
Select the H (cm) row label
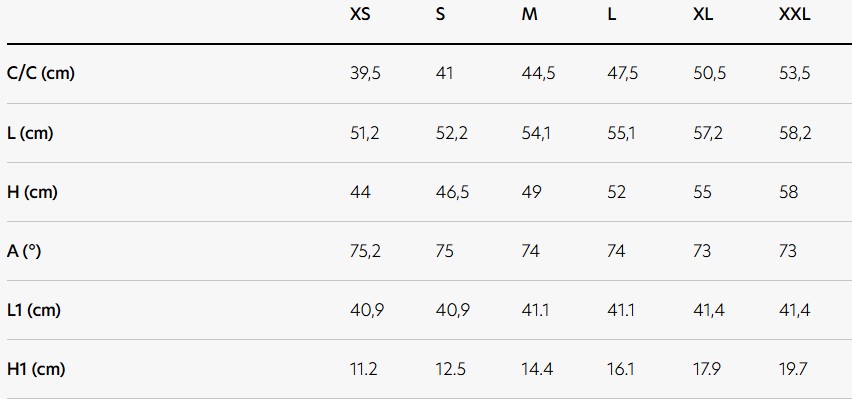pyautogui.click(x=32, y=192)
